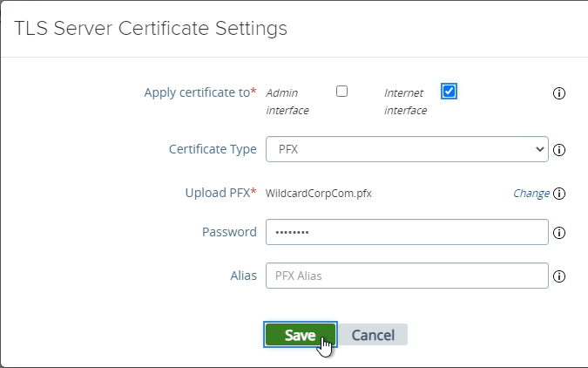Enable the Admin interface checkbox

[341, 92]
